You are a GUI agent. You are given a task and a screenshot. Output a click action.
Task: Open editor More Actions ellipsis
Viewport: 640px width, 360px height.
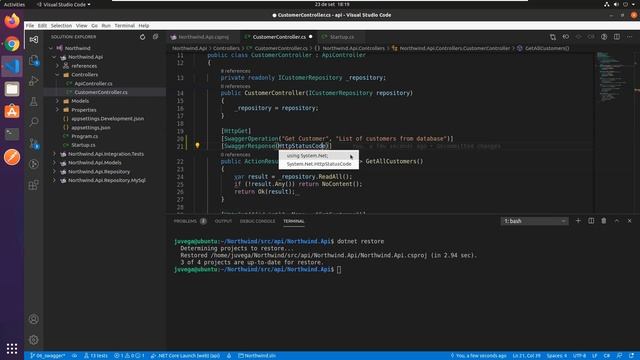(x=629, y=37)
